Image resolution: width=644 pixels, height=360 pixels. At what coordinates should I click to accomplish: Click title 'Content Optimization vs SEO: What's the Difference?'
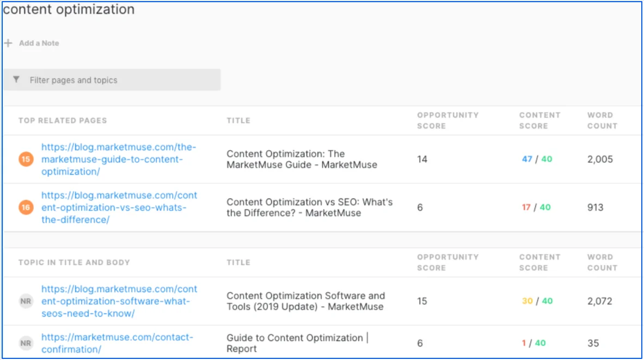(x=310, y=207)
